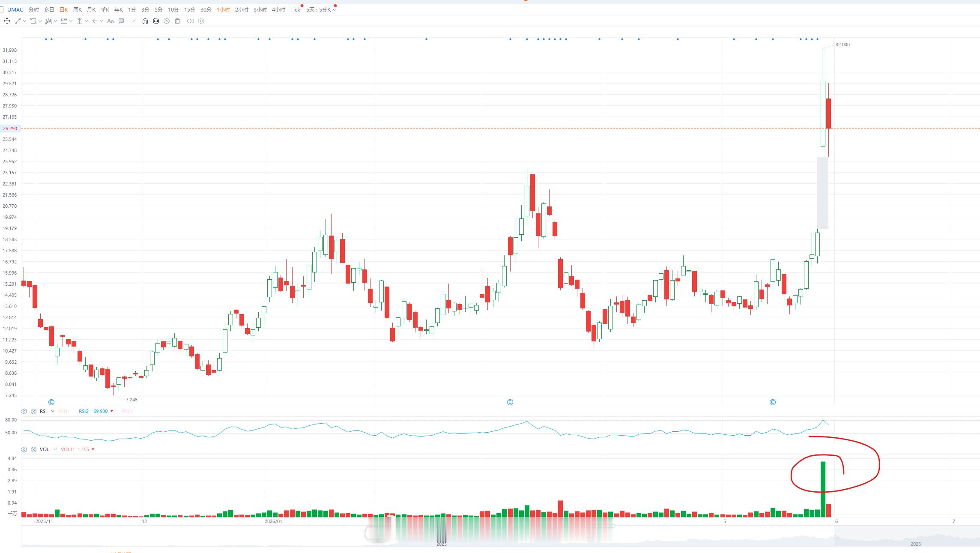Select the 10分 timeframe
This screenshot has width=980, height=553.
173,9
